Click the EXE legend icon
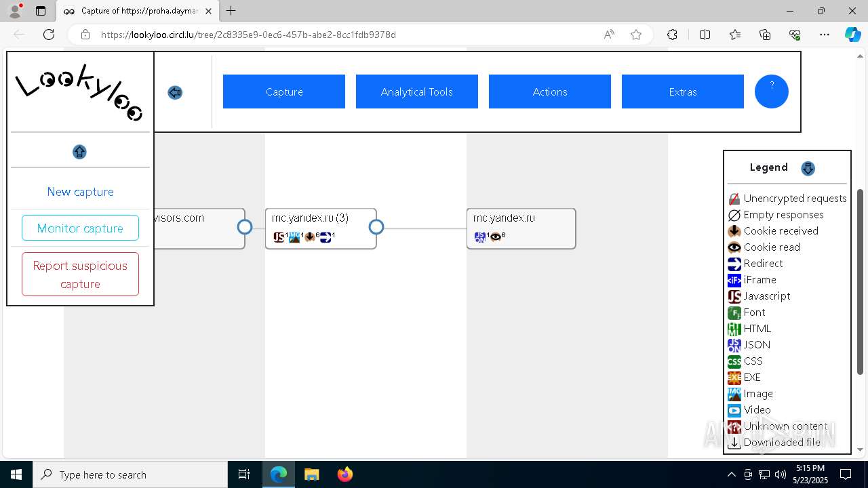This screenshot has height=488, width=868. click(x=734, y=378)
